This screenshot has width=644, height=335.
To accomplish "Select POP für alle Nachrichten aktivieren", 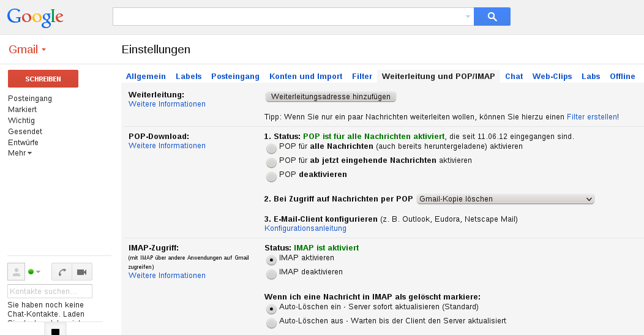I will pos(271,148).
